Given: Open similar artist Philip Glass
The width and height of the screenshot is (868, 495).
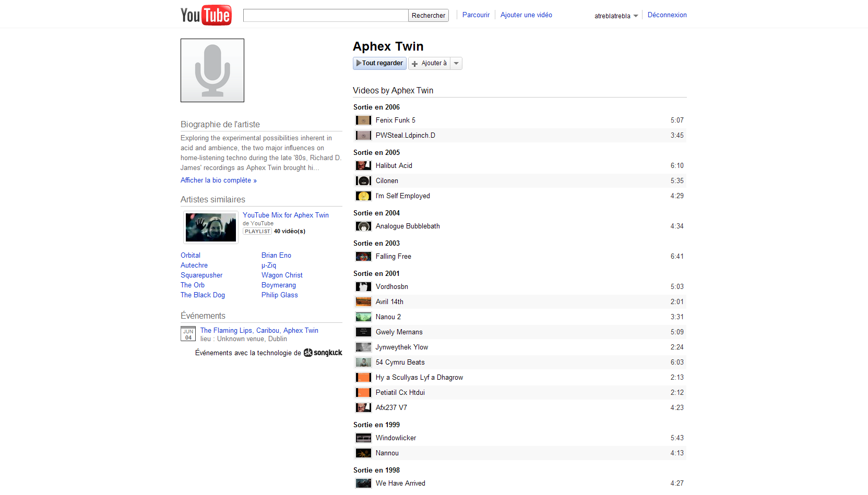Looking at the screenshot, I should (x=280, y=295).
